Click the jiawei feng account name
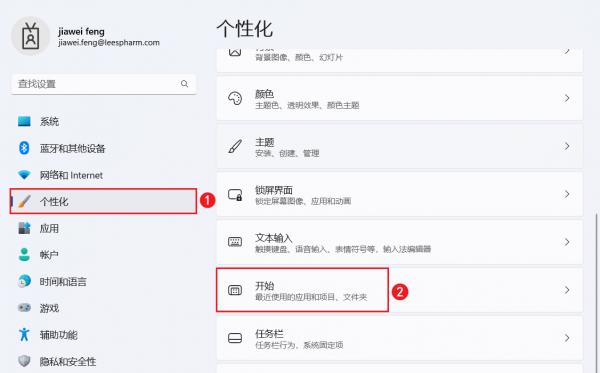600x373 pixels. click(x=81, y=31)
